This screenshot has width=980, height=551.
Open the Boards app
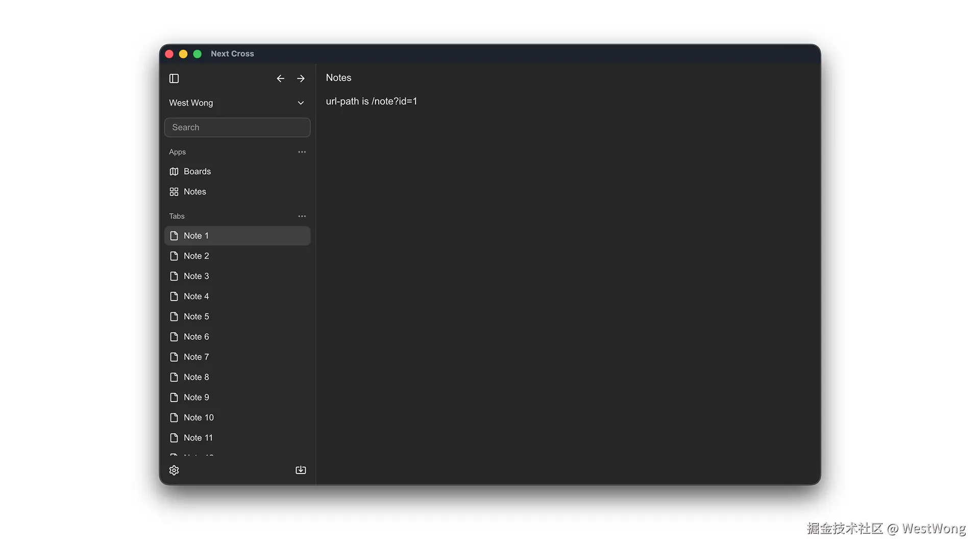point(197,171)
